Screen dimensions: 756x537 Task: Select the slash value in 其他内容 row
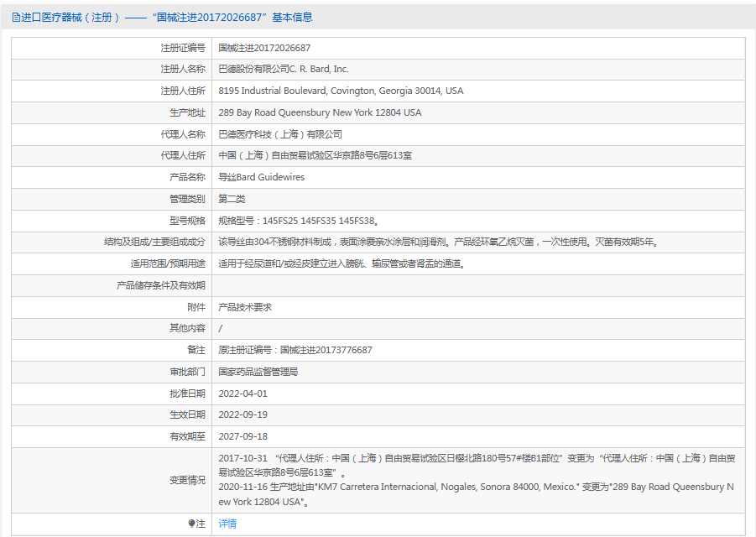click(221, 329)
